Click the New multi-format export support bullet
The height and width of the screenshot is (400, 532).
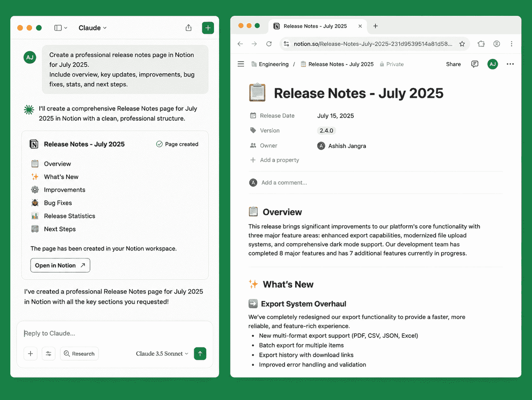pos(339,336)
